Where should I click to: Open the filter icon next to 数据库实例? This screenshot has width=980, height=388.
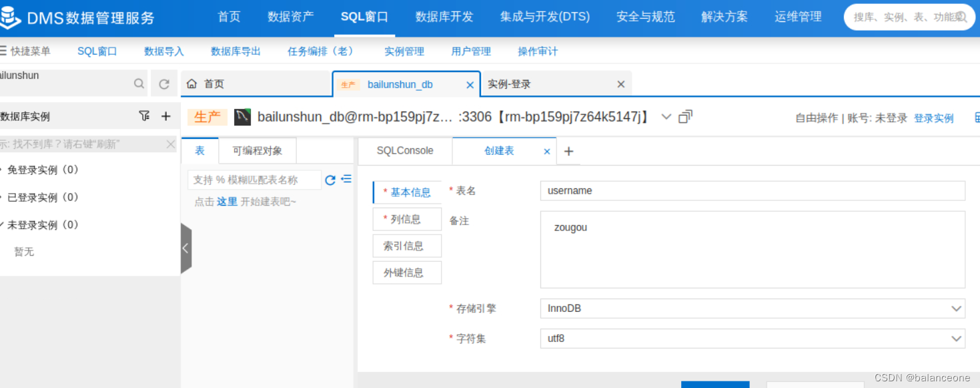144,116
